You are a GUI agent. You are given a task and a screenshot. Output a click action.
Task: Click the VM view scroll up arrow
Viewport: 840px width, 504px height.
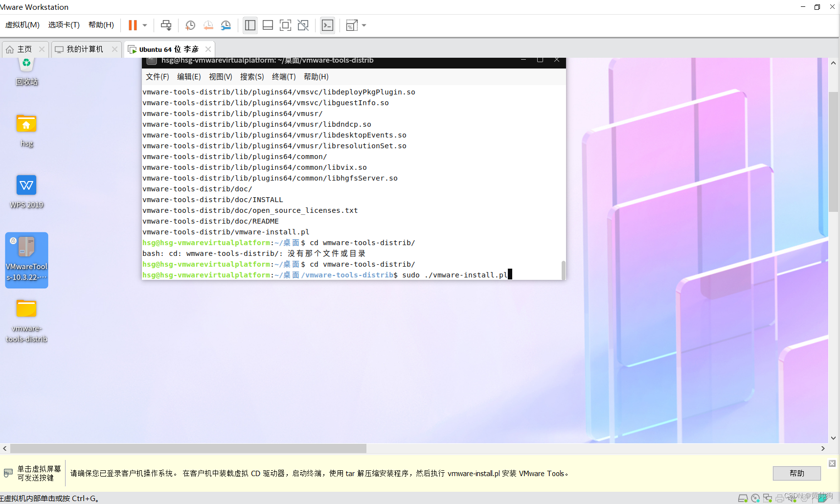(x=834, y=63)
